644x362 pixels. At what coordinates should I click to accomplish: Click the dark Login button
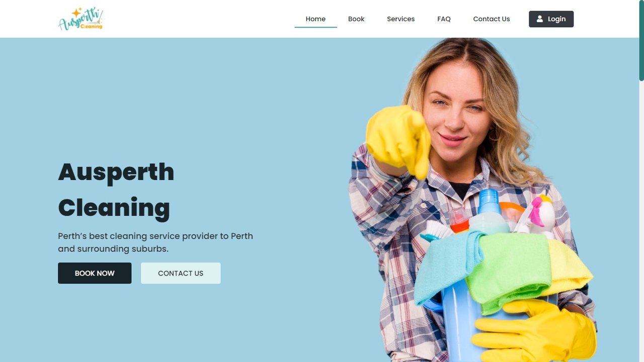click(x=551, y=19)
